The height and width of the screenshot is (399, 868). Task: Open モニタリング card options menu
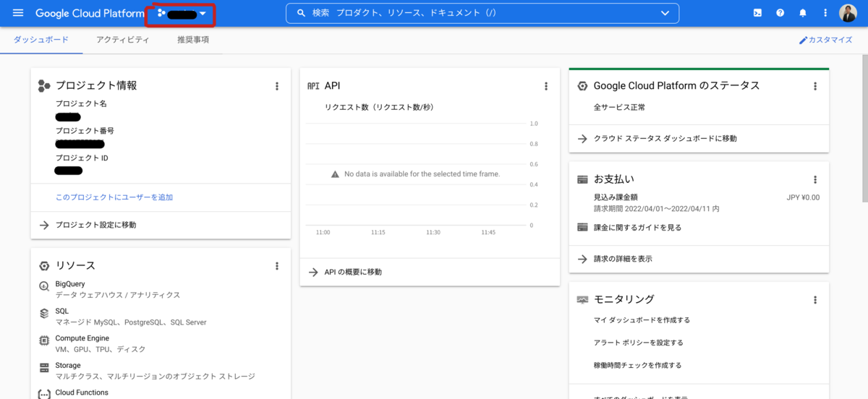click(815, 299)
